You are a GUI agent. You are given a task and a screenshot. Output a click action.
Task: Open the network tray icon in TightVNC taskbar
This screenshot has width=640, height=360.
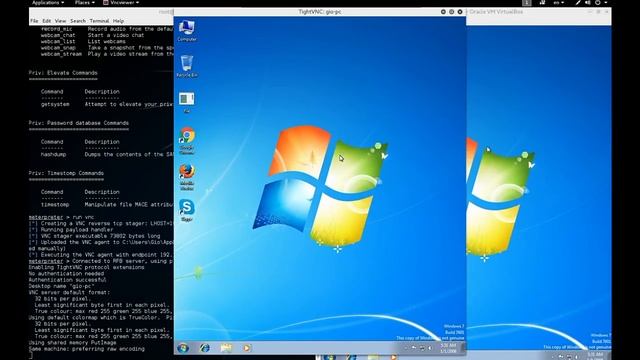[x=422, y=348]
